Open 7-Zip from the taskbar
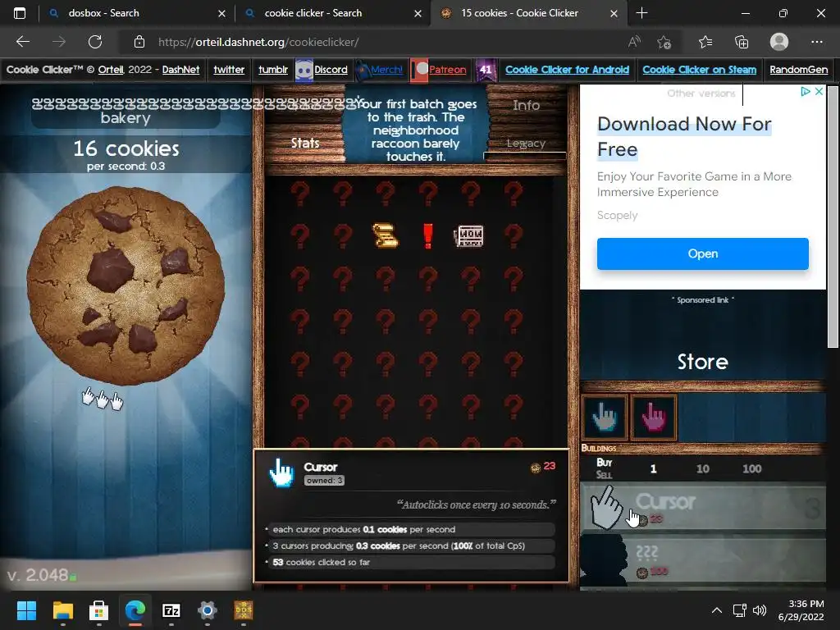The width and height of the screenshot is (840, 630). (171, 610)
